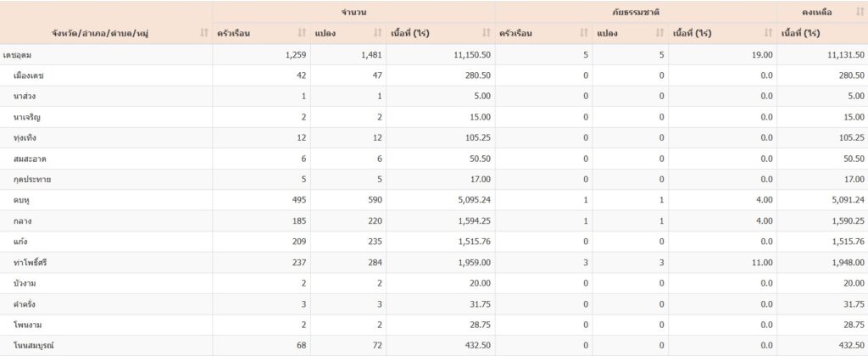Select the ทุ่งเทิง row name
Viewport: 868px width, 356px height.
(25, 137)
